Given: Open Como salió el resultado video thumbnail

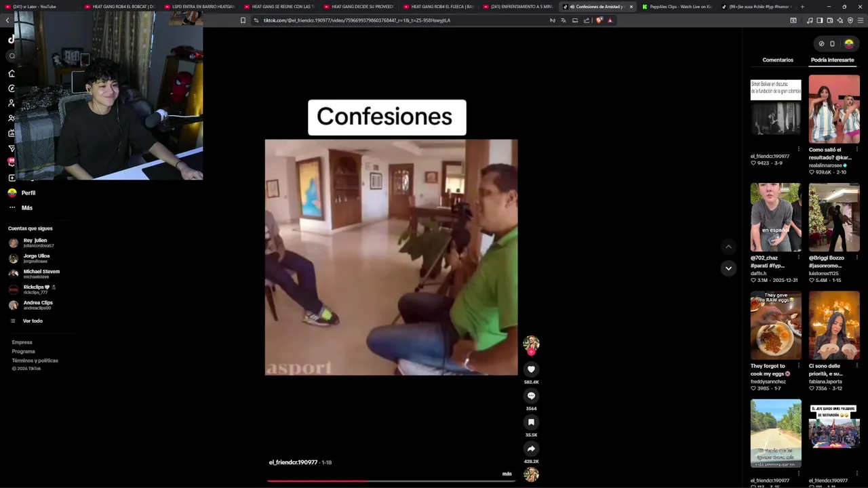Looking at the screenshot, I should point(834,108).
